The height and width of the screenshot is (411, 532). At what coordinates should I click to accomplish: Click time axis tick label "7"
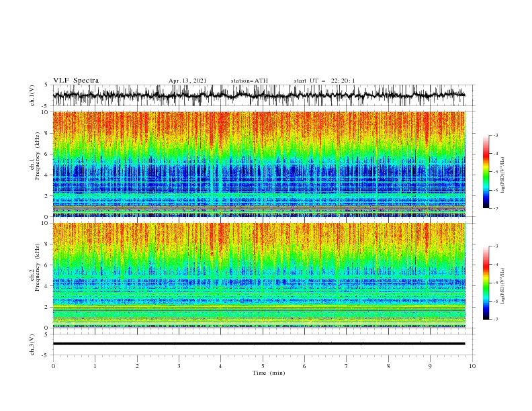pos(347,366)
